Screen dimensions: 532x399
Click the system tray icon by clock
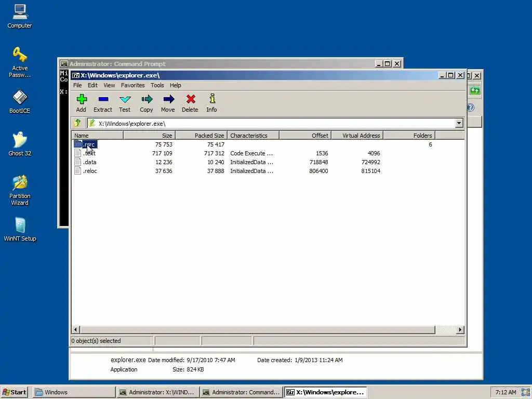[x=526, y=392]
